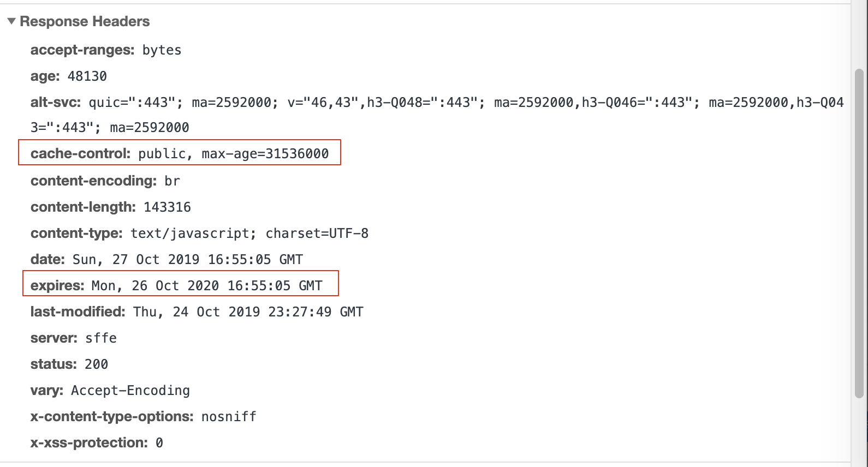Select the content-type header name
The image size is (868, 467).
tap(77, 233)
